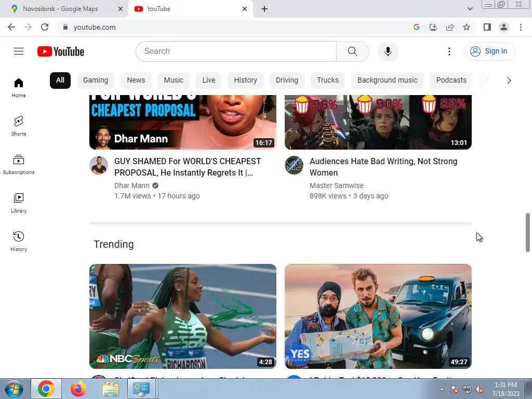
Task: Select the Podcasts filter chip
Action: click(x=451, y=81)
